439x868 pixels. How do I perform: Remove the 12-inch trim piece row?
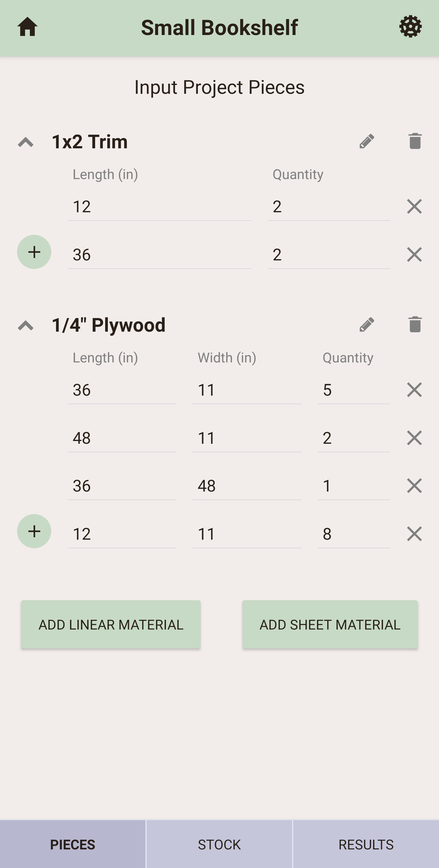coord(414,206)
